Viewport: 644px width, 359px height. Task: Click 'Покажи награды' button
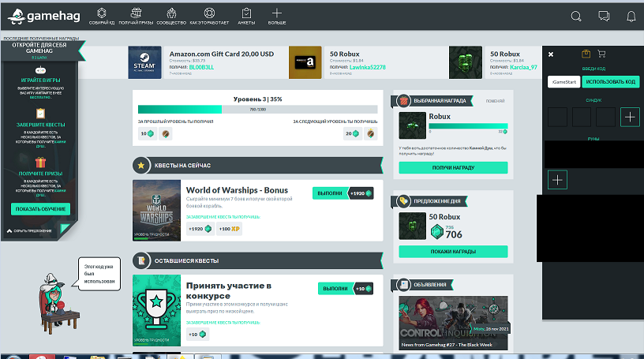[453, 252]
